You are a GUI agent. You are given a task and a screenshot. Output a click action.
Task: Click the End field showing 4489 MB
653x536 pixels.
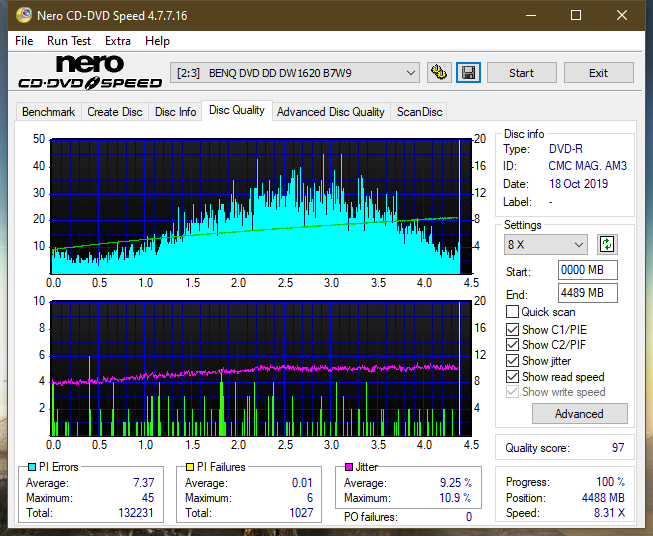pos(588,293)
